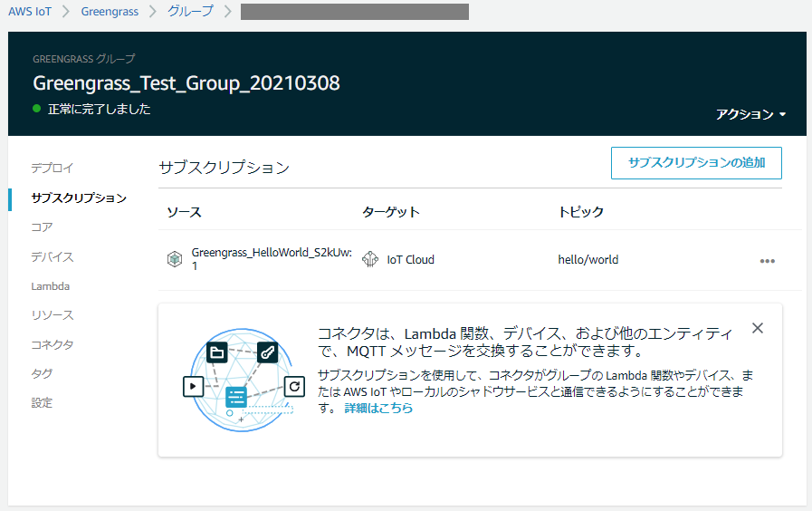Image resolution: width=812 pixels, height=511 pixels.
Task: Open the AWS IoT breadcrumb link
Action: coord(30,12)
